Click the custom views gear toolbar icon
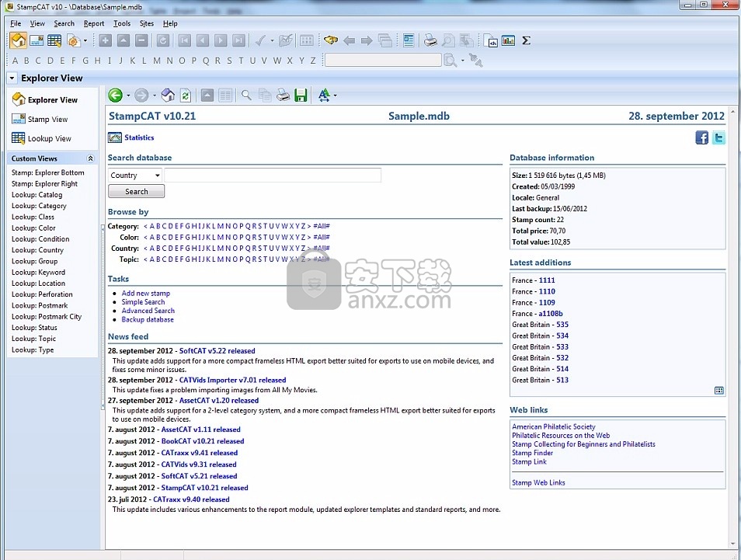The width and height of the screenshot is (741, 560). tap(73, 40)
